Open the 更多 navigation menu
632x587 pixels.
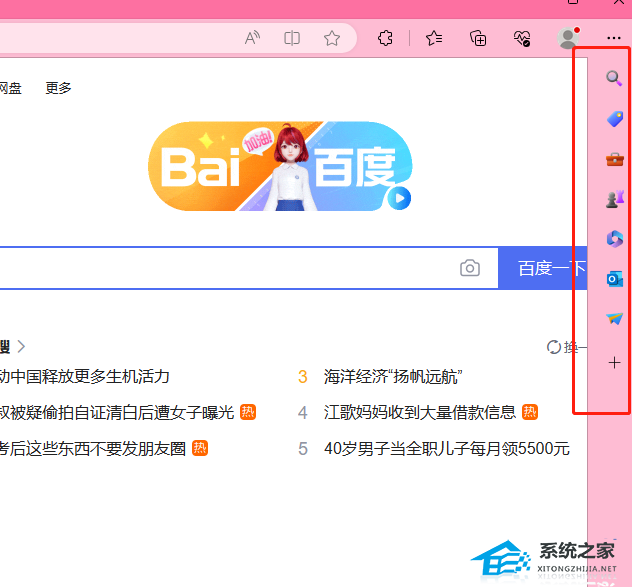[58, 87]
